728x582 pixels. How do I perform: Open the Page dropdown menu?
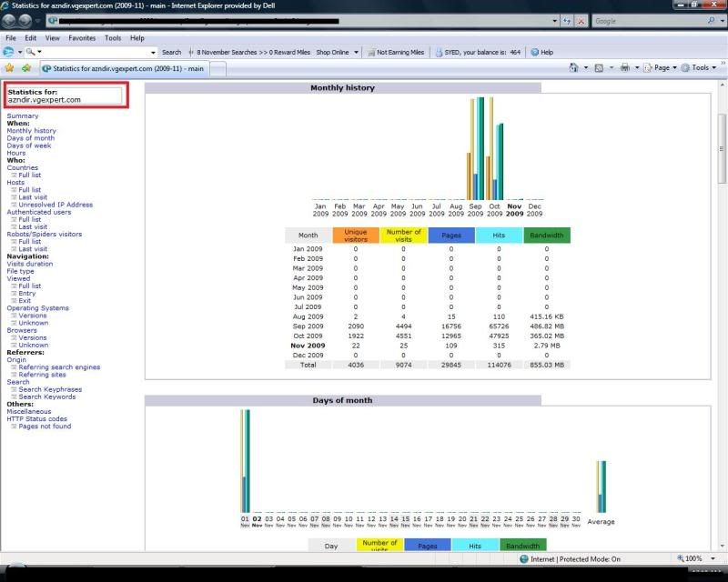pyautogui.click(x=662, y=68)
